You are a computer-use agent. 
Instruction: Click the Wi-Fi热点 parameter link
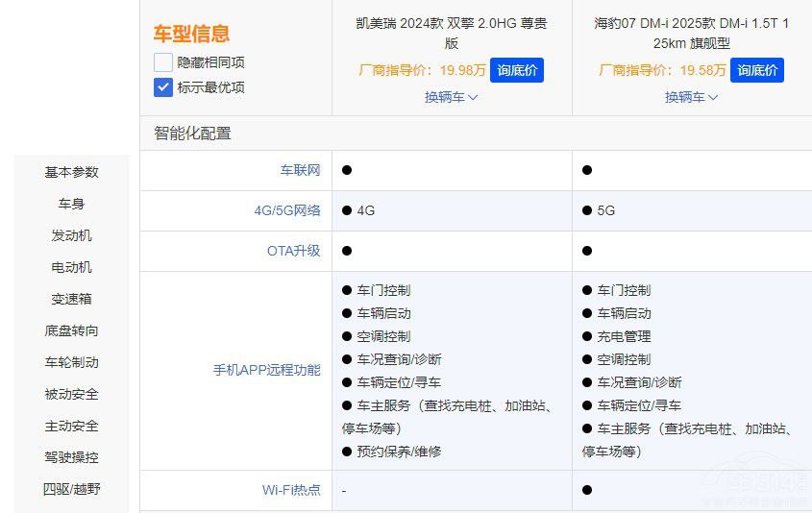click(x=291, y=490)
